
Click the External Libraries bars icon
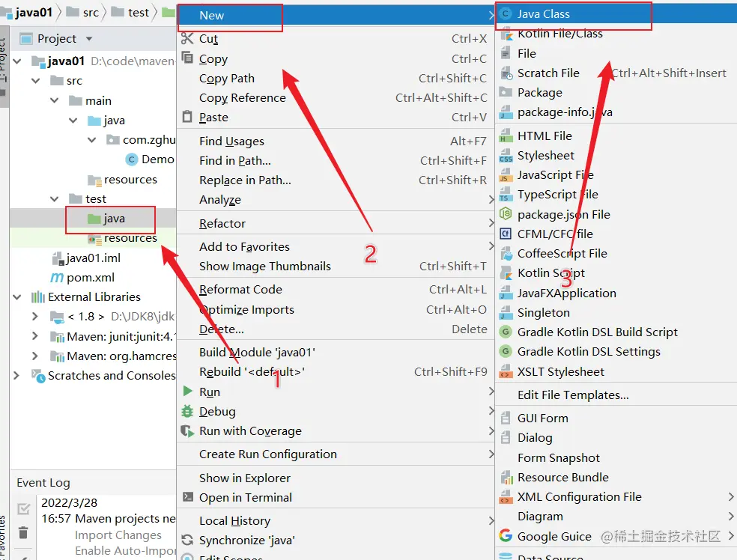pos(38,297)
